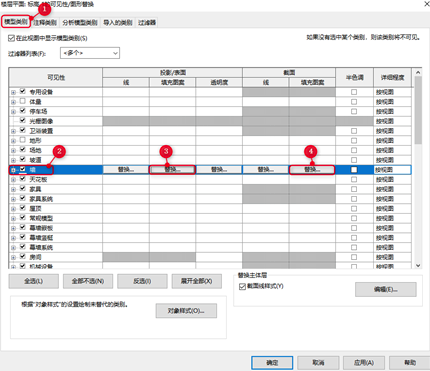Close the dialog with the X button
Screen dimensions: 430x371
[x=426, y=4]
